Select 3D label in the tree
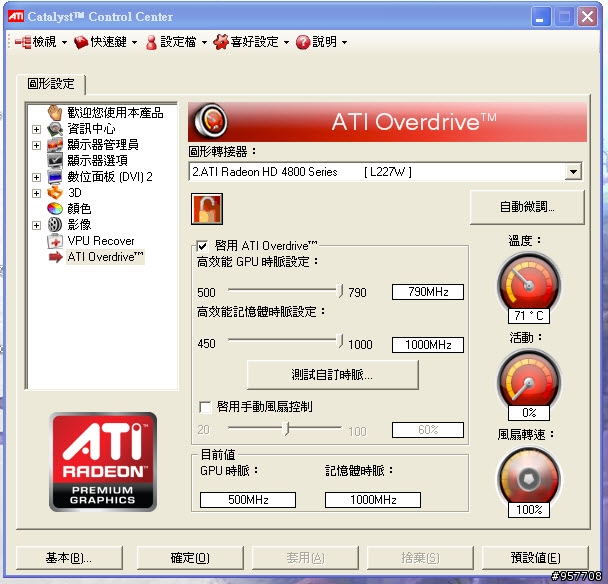608x584 pixels. (74, 193)
